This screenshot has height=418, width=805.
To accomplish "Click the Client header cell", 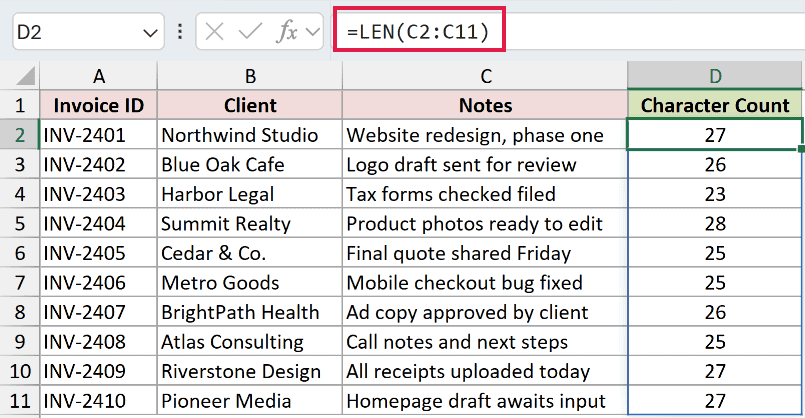I will pos(250,105).
